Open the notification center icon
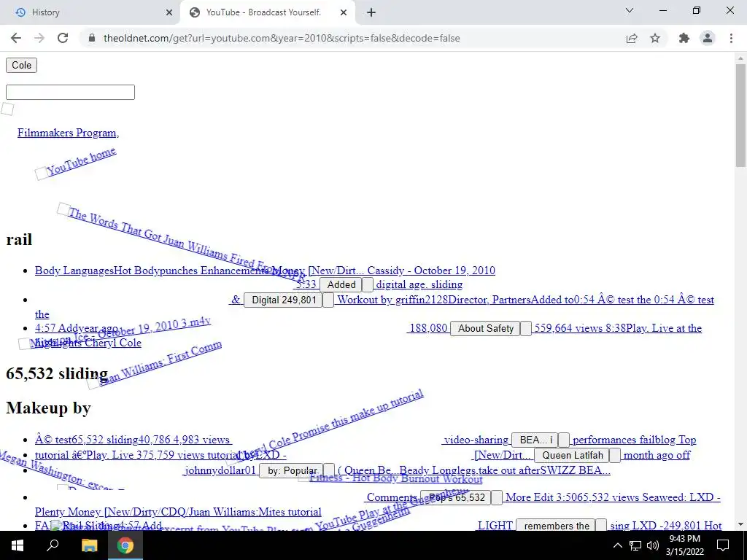The height and width of the screenshot is (560, 747). pyautogui.click(x=723, y=545)
